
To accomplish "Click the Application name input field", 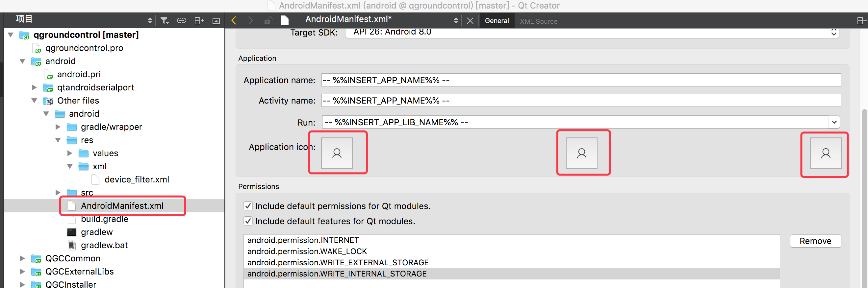I will [581, 80].
